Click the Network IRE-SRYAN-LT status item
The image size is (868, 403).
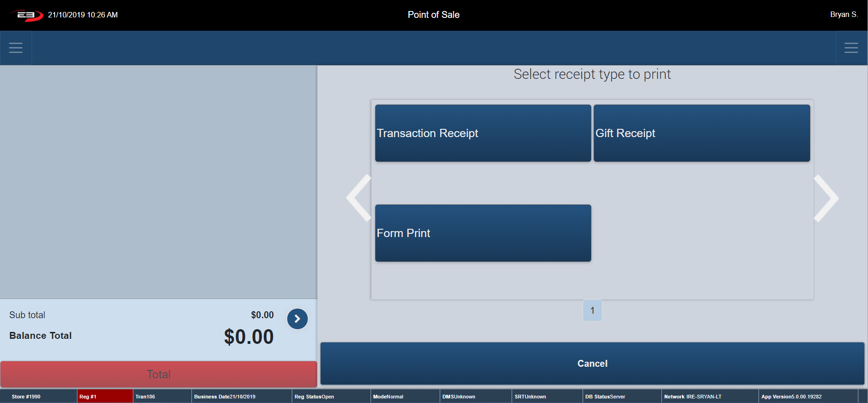tap(710, 397)
